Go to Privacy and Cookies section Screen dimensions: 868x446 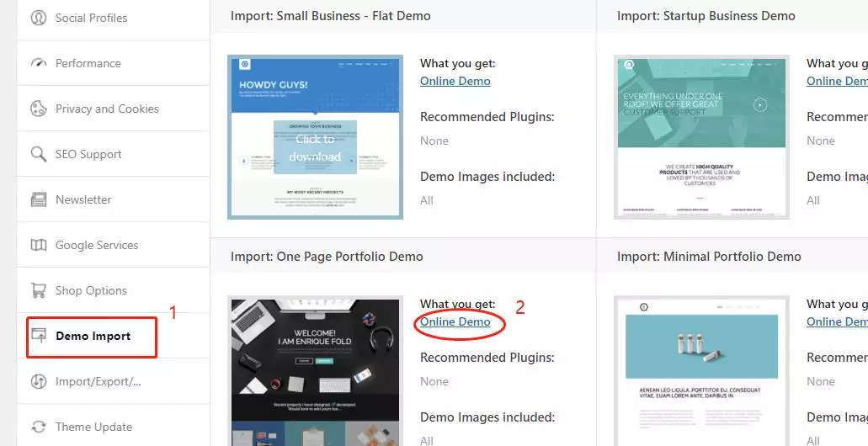click(x=113, y=109)
